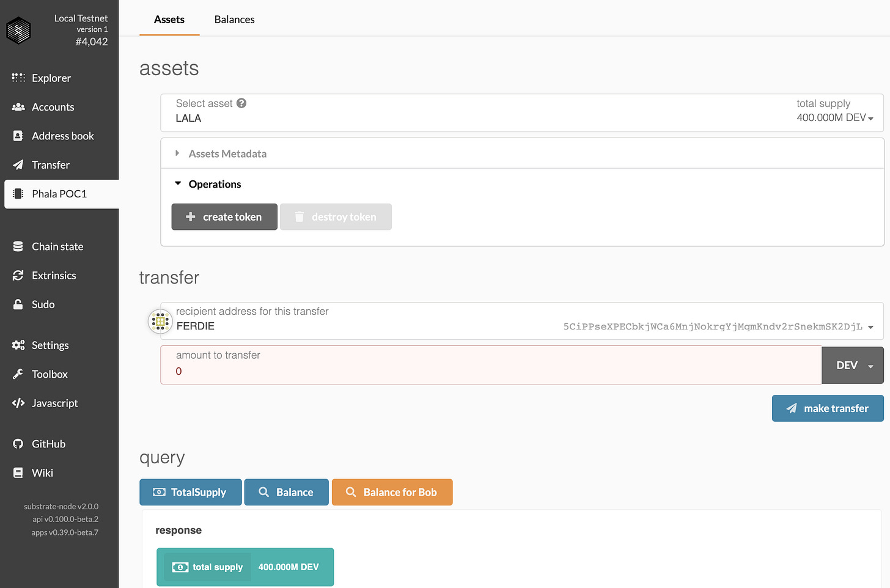Click the Javascript code icon
Screen dimensions: 890x588
click(x=18, y=403)
